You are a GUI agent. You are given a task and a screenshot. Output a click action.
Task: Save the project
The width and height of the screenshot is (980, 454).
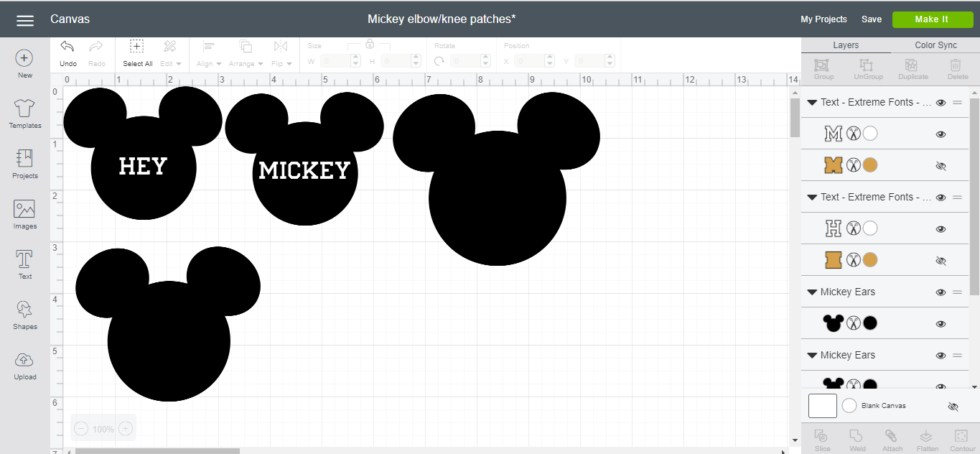(871, 19)
